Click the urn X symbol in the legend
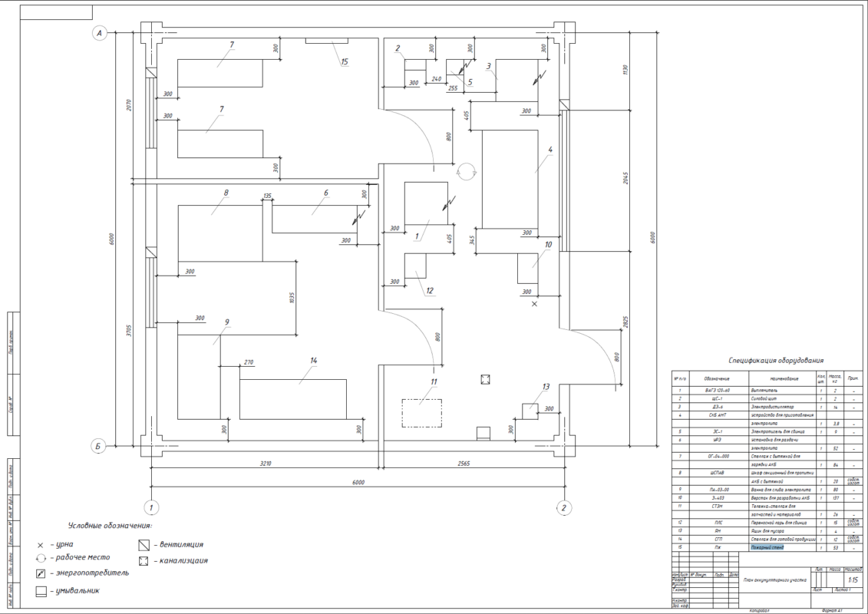This screenshot has height=614, width=868. click(x=40, y=546)
